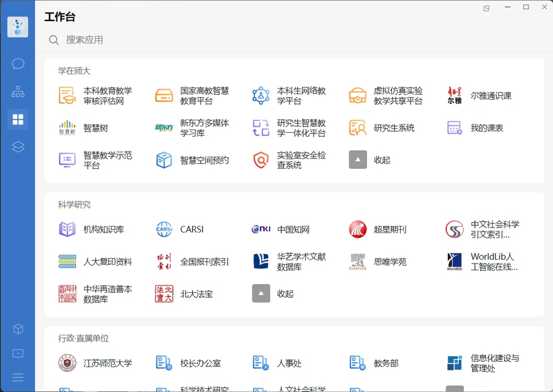553x392 pixels.
Task: Collapse the 学在师大 section with 收起
Action: click(x=358, y=160)
